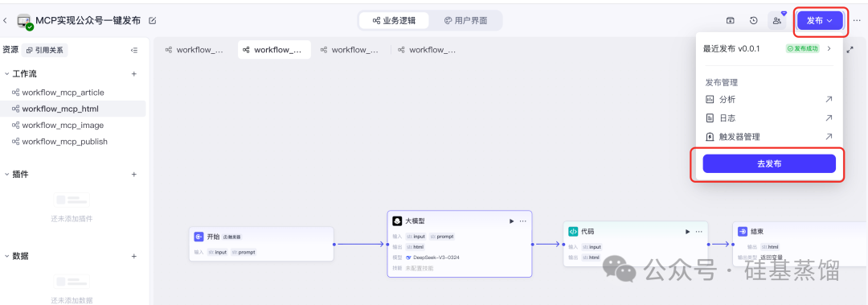The width and height of the screenshot is (868, 305).
Task: Click the 代码 node code icon
Action: (x=573, y=231)
